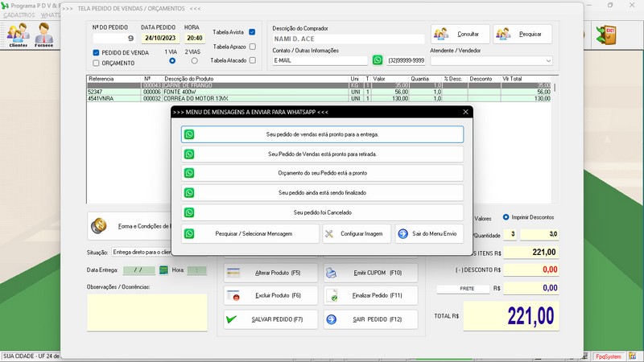Click the green WhatsApp icon beside E-MAIL field
Viewport: 644px width, 362px height.
[x=378, y=60]
